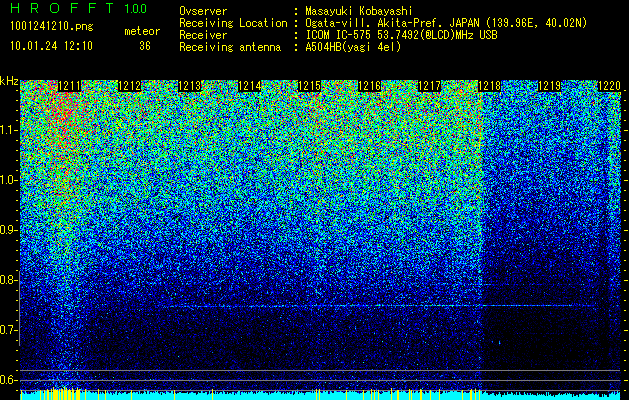The width and height of the screenshot is (629, 400).
Task: Click the kHz axis unit label
Action: pyautogui.click(x=9, y=81)
